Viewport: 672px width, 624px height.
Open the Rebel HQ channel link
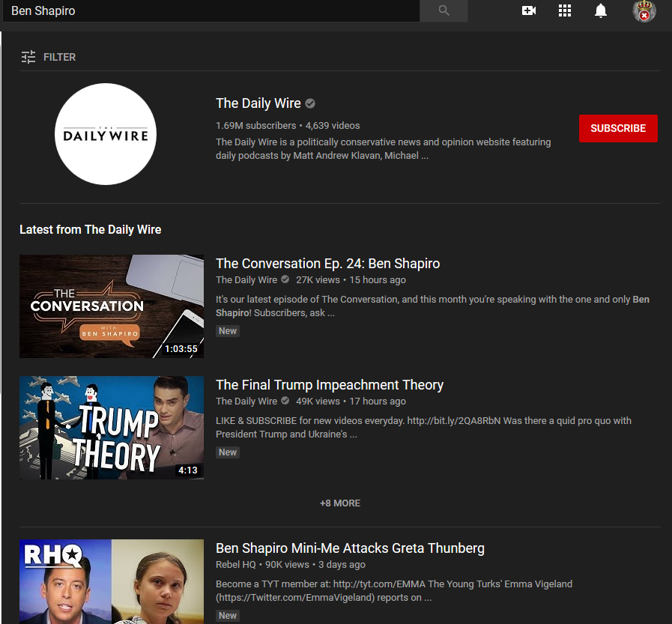(x=236, y=564)
